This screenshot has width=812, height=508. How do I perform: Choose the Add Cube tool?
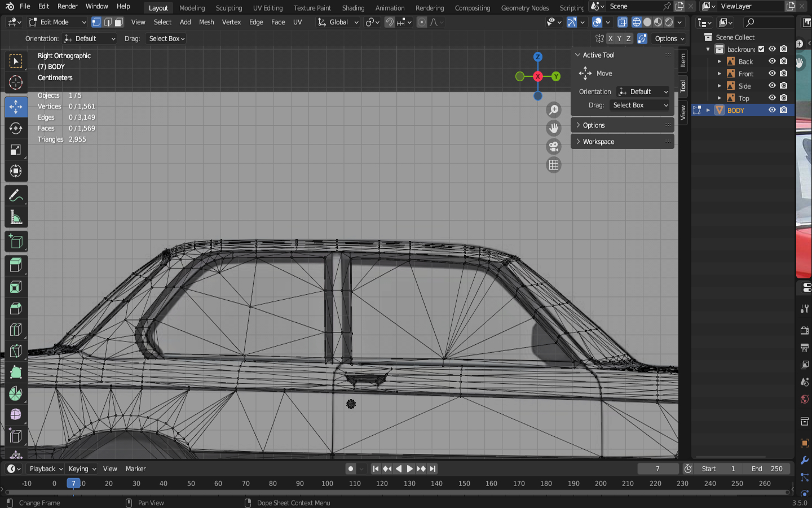click(x=16, y=242)
